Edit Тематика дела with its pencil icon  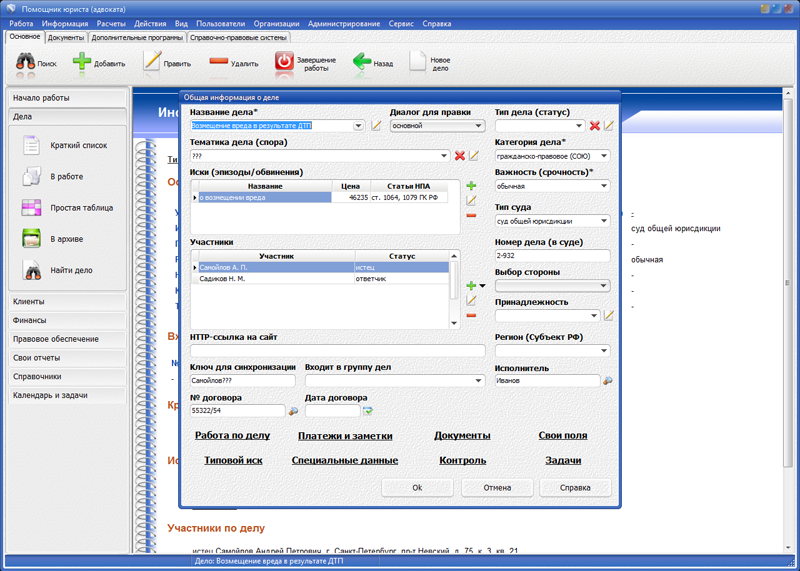pyautogui.click(x=474, y=156)
